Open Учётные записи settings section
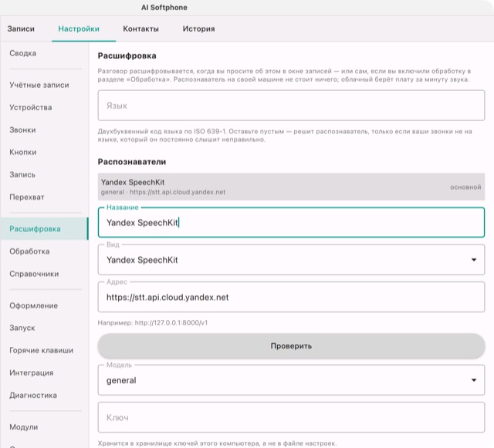The image size is (494, 448). 44,85
